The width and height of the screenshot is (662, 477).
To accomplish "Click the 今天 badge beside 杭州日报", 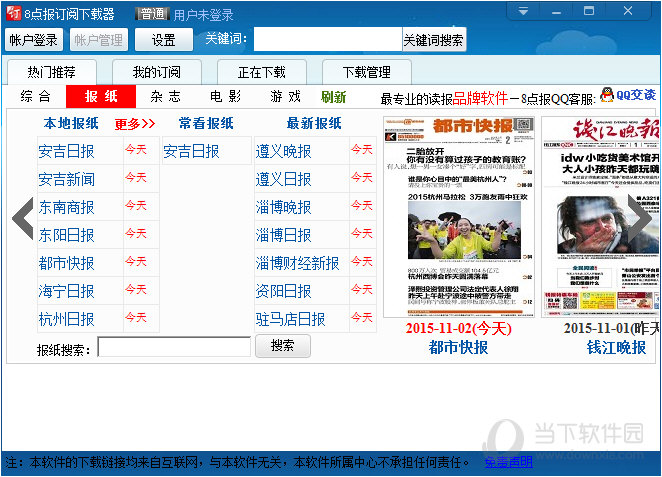I will coord(135,319).
